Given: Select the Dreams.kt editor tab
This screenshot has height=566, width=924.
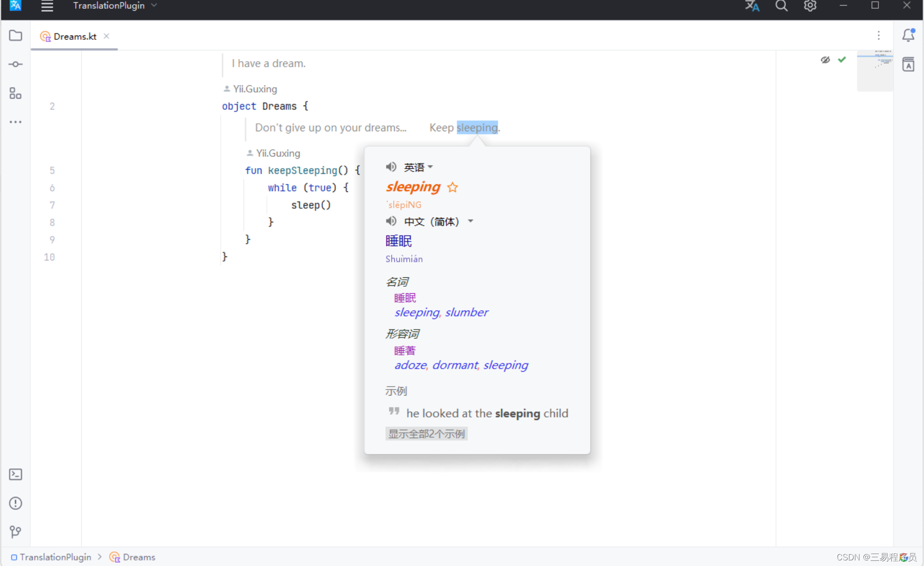Looking at the screenshot, I should coord(75,36).
